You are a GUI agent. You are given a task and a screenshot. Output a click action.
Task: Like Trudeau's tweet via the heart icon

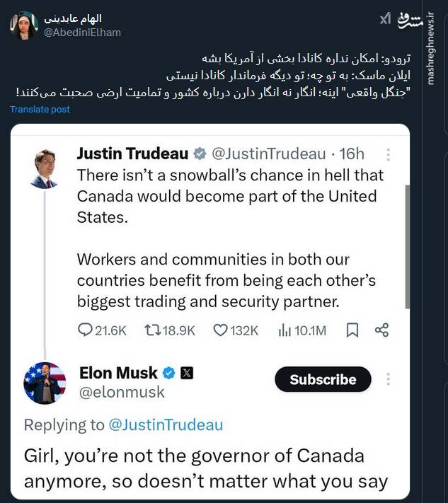[220, 330]
